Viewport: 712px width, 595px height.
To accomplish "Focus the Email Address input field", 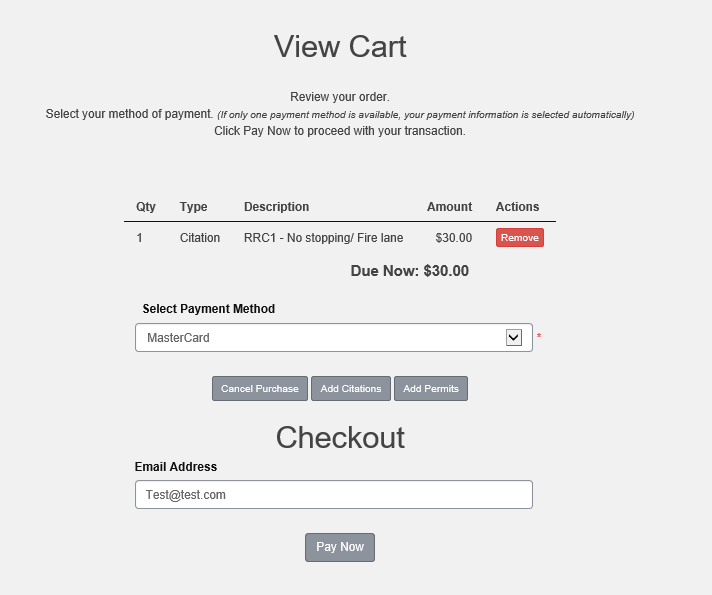I will point(334,495).
